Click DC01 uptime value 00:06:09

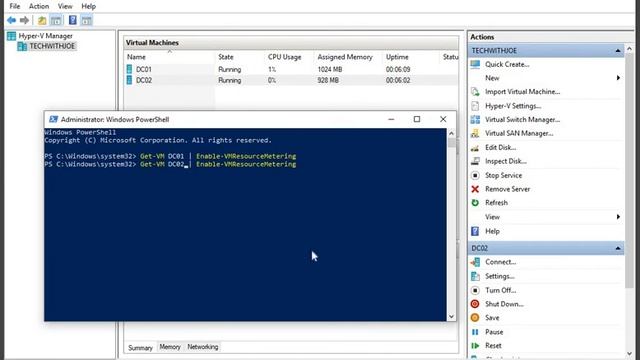(x=398, y=69)
